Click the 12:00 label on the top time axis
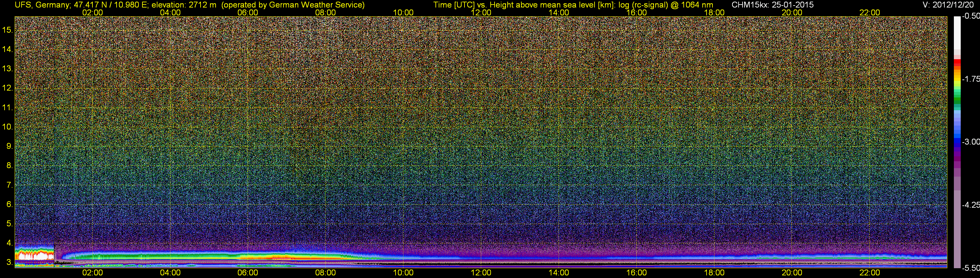Screen dimensions: 980x278 pyautogui.click(x=481, y=12)
